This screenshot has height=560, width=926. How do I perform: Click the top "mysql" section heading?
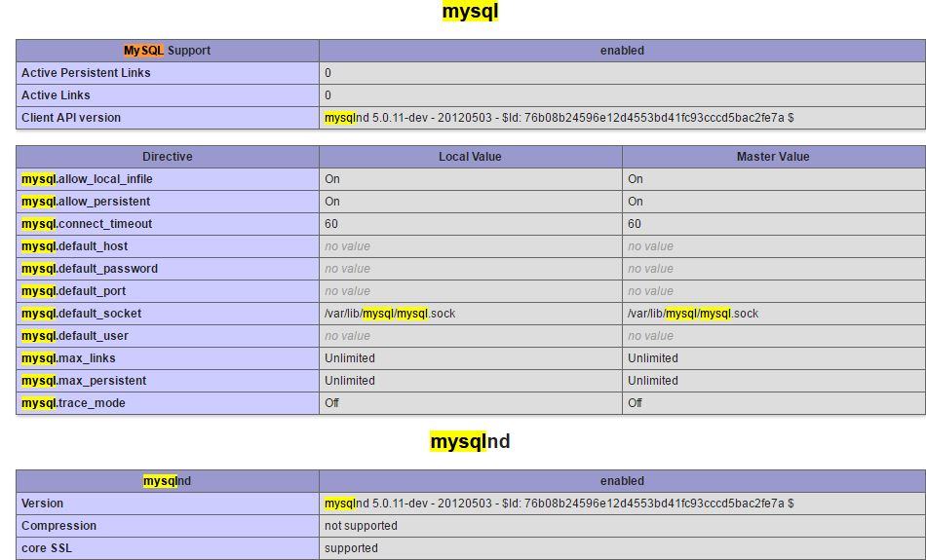click(x=470, y=12)
